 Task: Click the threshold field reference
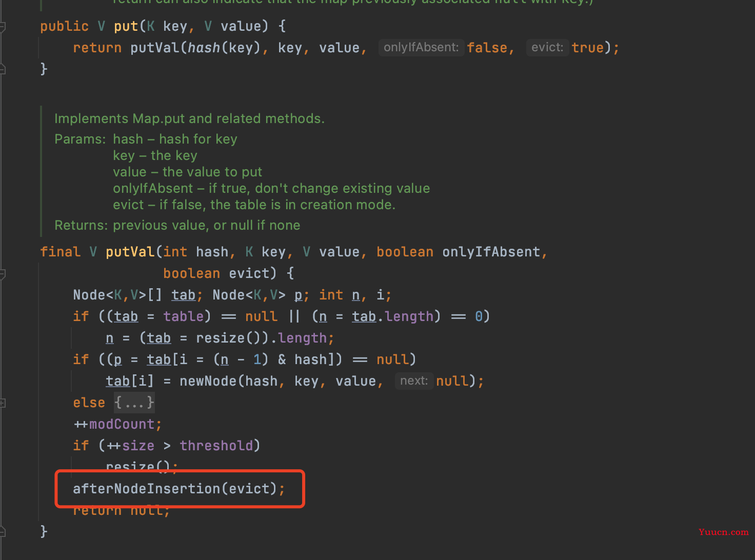(216, 446)
